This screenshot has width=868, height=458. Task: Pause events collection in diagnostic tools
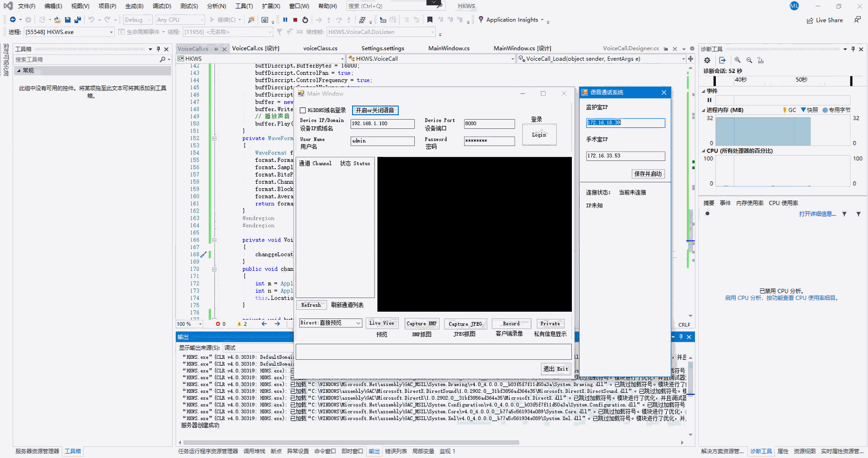[709, 100]
